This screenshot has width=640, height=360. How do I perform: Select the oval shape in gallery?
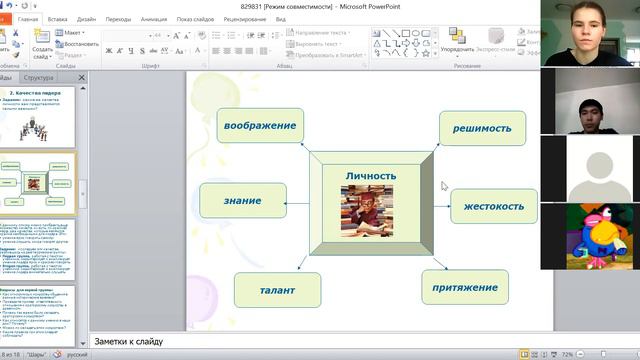(x=416, y=33)
